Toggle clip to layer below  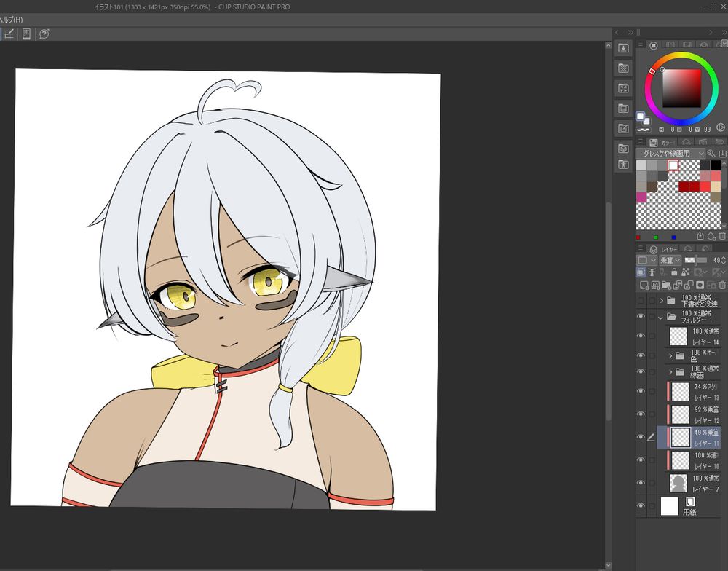(x=641, y=272)
